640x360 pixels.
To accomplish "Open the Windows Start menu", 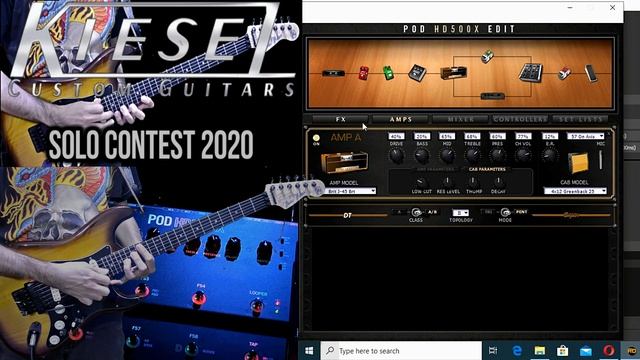I will click(309, 351).
